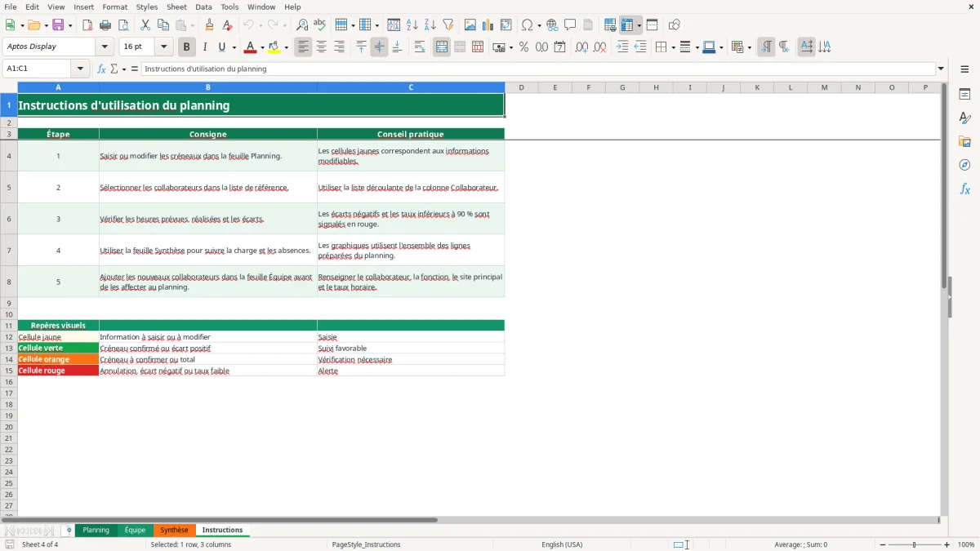Enable AutoFilter funnel icon

pyautogui.click(x=448, y=25)
